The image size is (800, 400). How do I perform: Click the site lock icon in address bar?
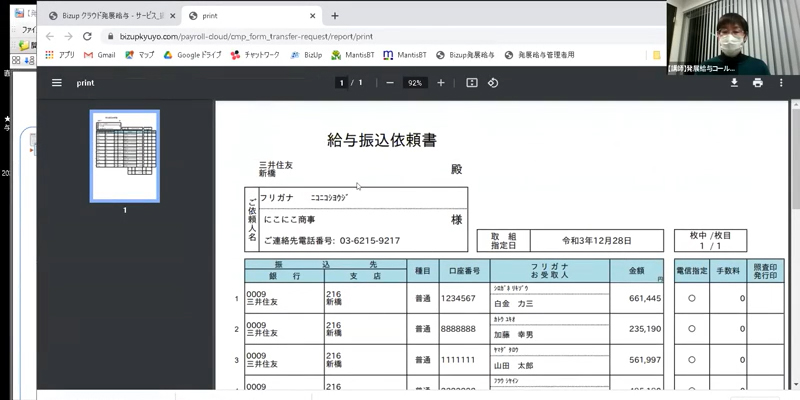pyautogui.click(x=110, y=37)
